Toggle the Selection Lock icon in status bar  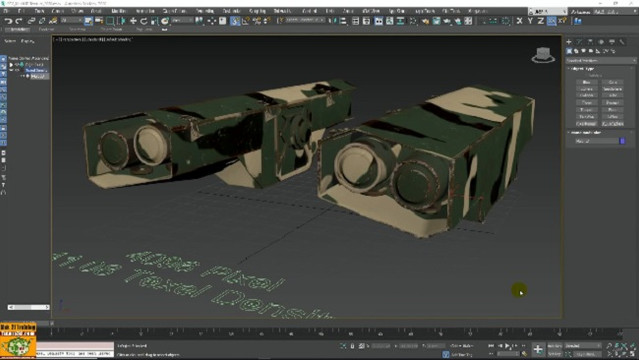click(x=352, y=346)
